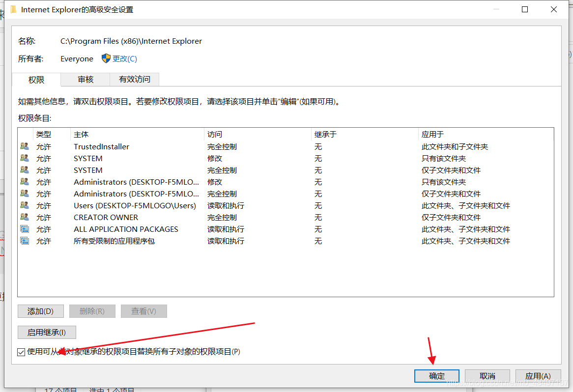Switch to the 权限 tab

(x=36, y=80)
